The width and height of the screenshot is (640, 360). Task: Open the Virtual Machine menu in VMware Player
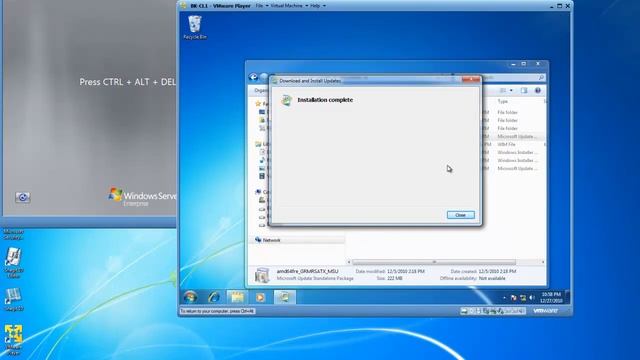[x=289, y=6]
